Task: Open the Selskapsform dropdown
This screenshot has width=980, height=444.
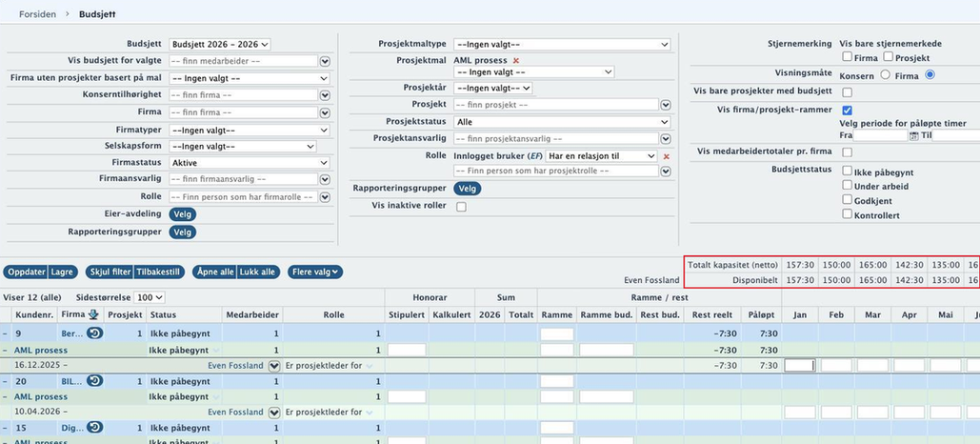Action: pyautogui.click(x=243, y=147)
